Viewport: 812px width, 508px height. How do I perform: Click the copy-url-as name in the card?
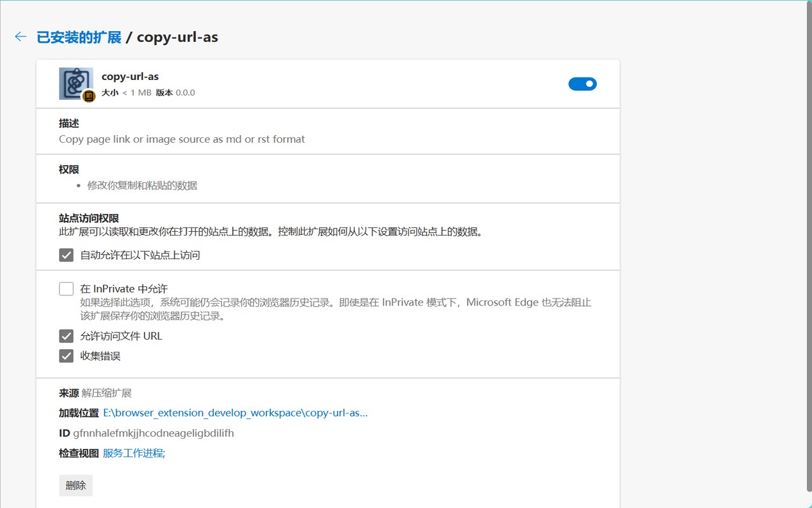coord(130,76)
